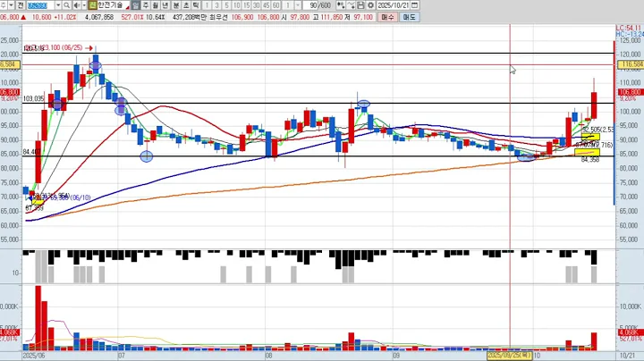Select the 5 interval button

coord(226,5)
